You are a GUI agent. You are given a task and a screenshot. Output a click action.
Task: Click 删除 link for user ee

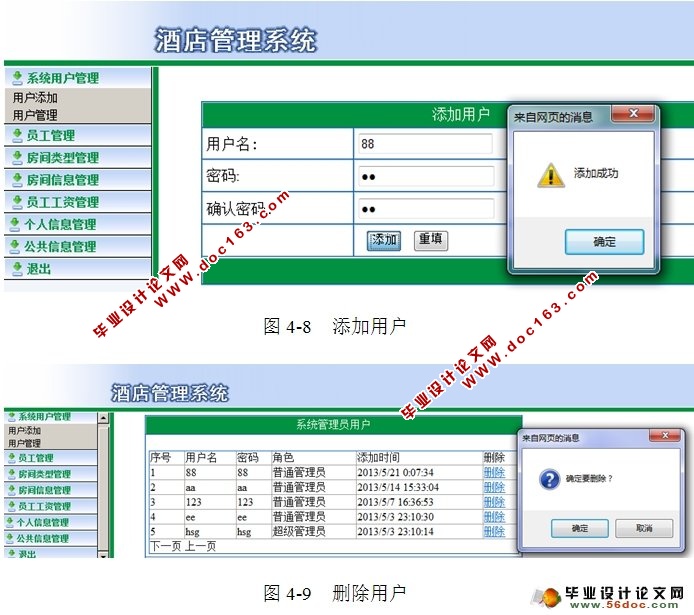[494, 517]
